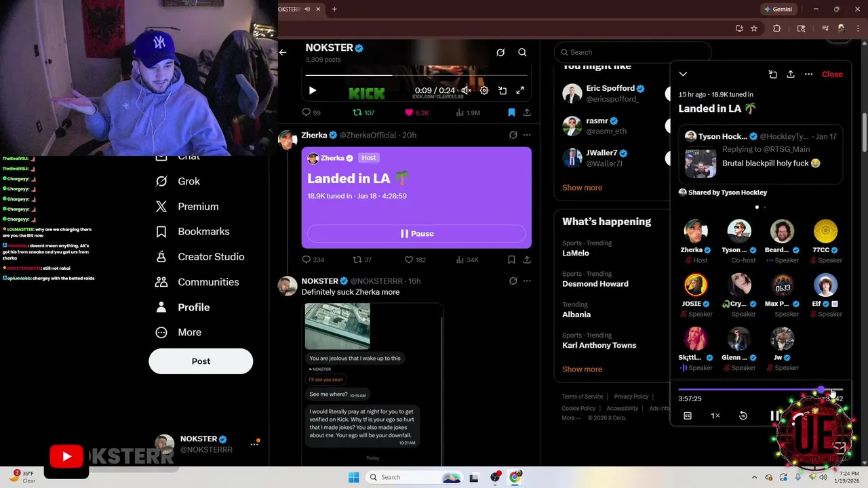Open video picture-in-picture dock
Screen dimensions: 868x488
click(502, 90)
